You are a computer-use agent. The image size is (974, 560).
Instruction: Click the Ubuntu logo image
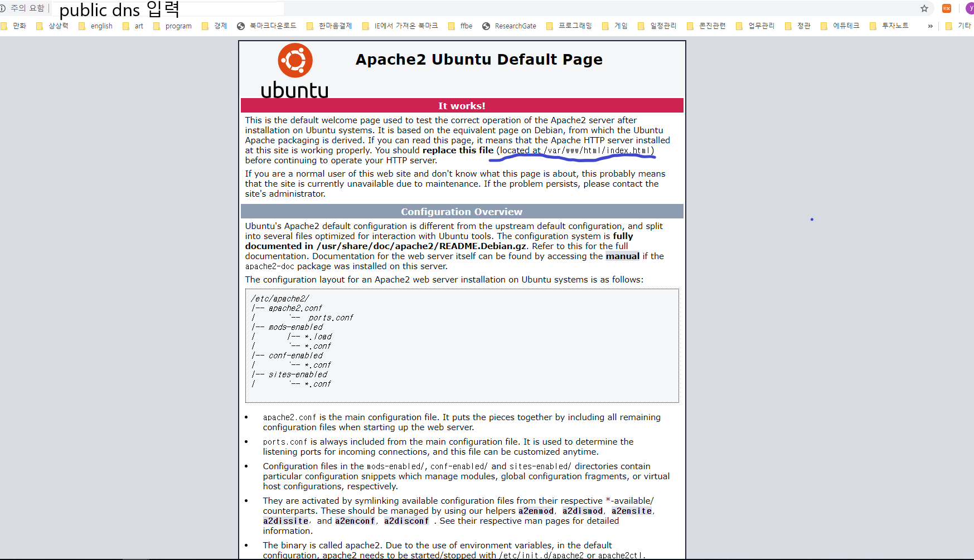pos(295,71)
